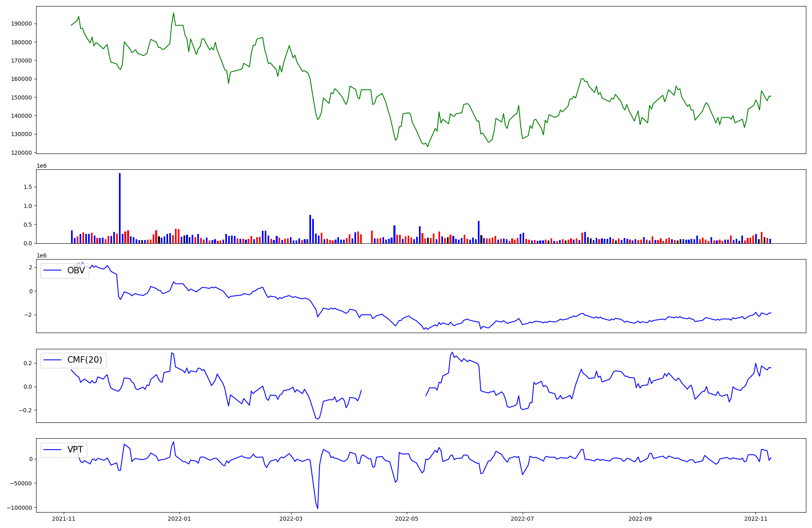This screenshot has height=528, width=812.
Task: Click the 2022-11 x-axis date label
Action: [756, 519]
